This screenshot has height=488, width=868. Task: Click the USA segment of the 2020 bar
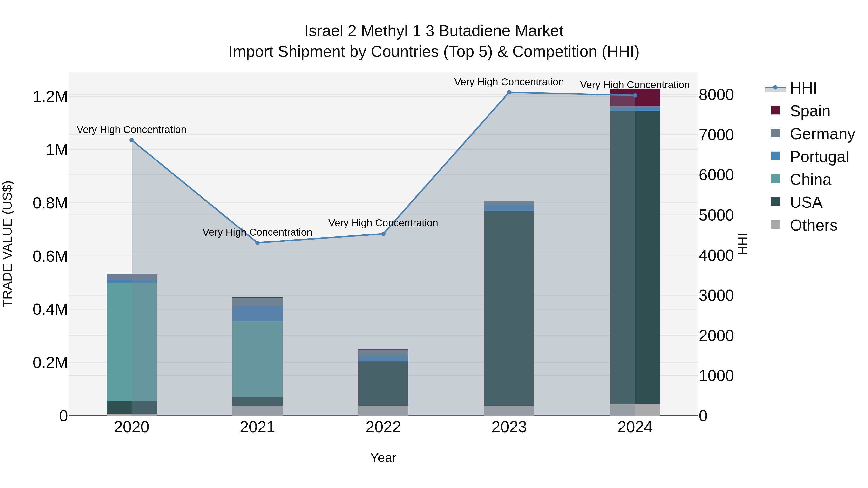[132, 407]
